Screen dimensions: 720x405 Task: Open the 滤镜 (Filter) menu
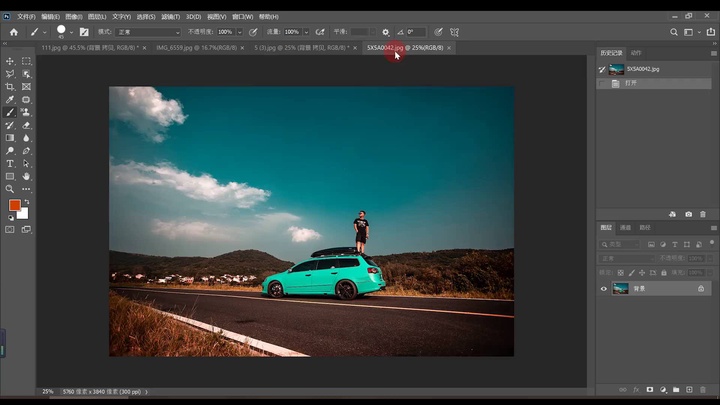pyautogui.click(x=171, y=17)
